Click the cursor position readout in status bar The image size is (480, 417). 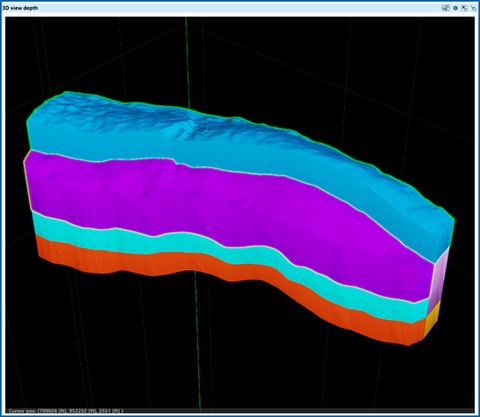pyautogui.click(x=66, y=411)
